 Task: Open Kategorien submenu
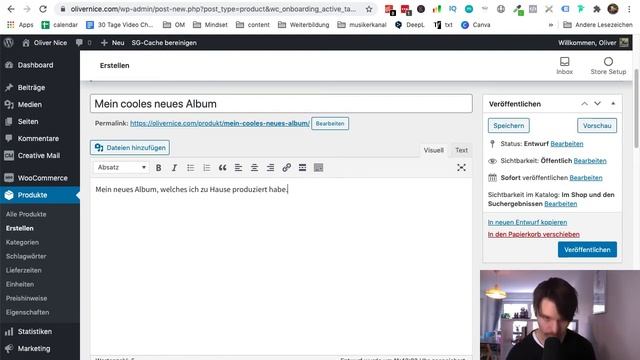[22, 242]
